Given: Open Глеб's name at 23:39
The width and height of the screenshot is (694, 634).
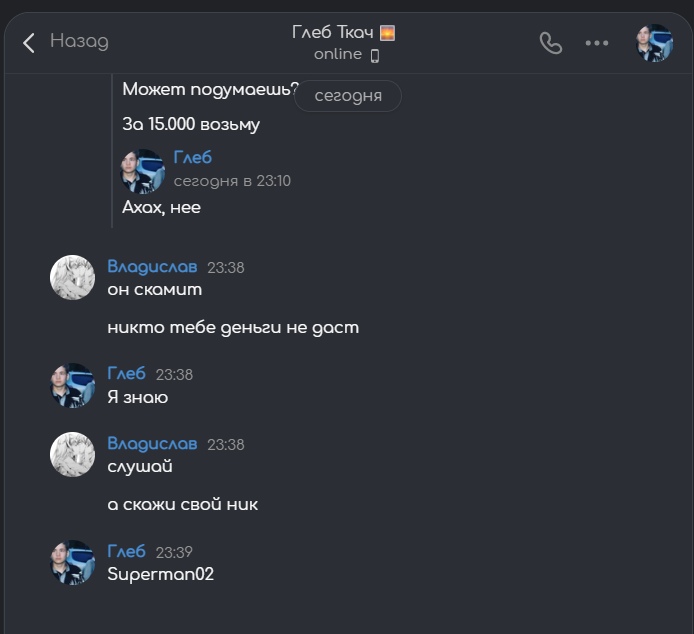Looking at the screenshot, I should coord(126,552).
